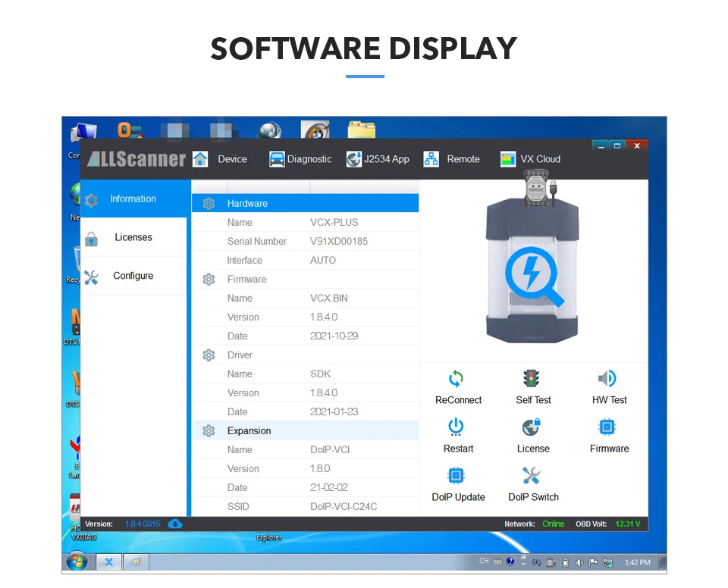Click the Online network status

tap(553, 524)
